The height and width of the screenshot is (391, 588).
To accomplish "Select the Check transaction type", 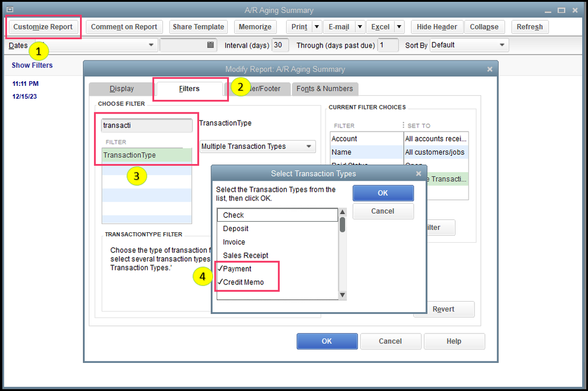I will coord(277,215).
